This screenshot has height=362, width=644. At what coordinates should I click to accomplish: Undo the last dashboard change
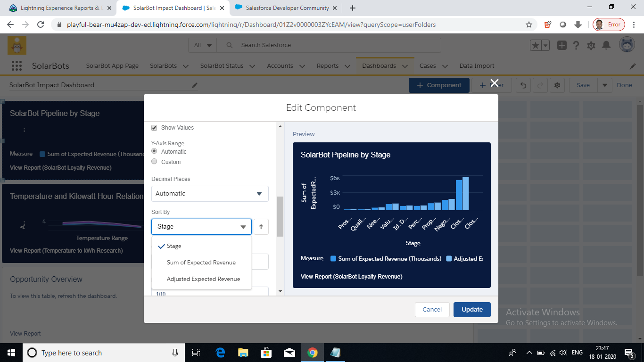coord(523,85)
